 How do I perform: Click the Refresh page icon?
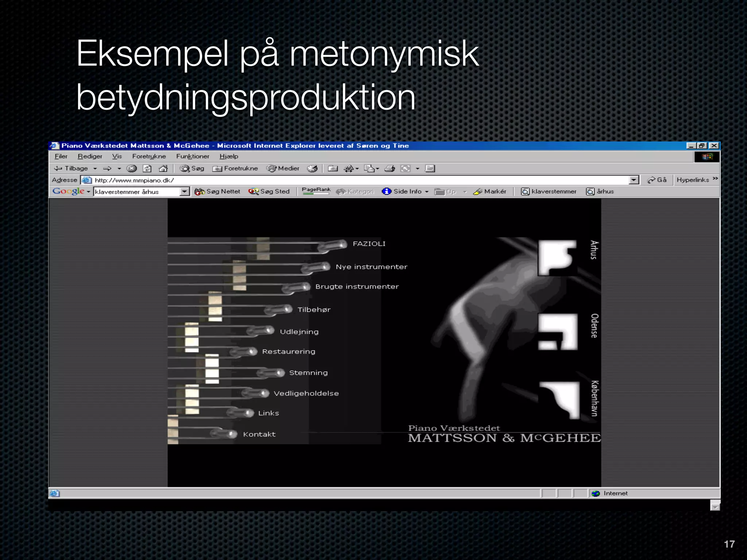(147, 168)
